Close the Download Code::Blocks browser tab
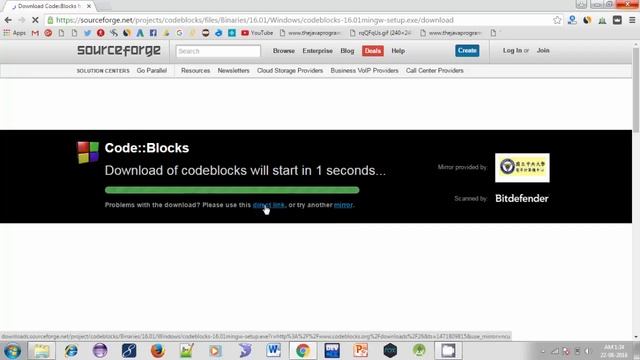 click(x=89, y=6)
